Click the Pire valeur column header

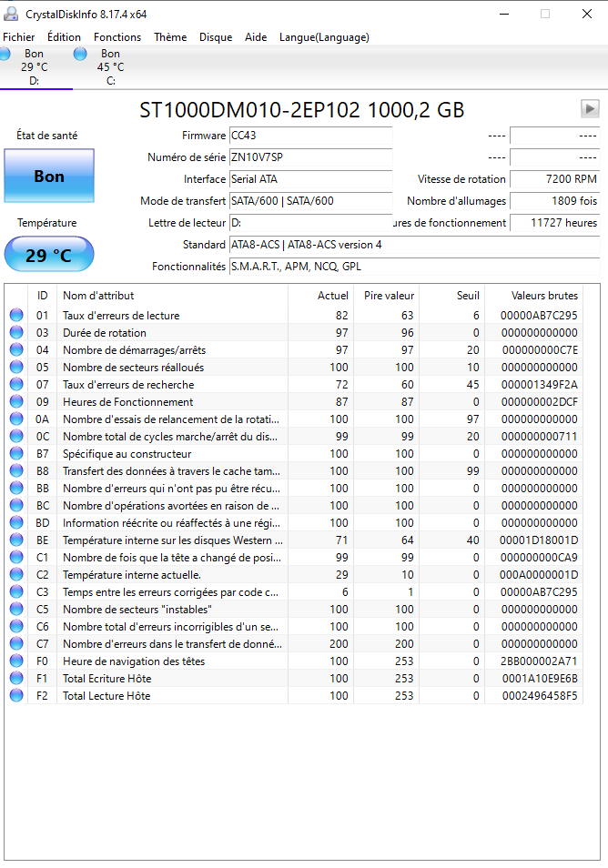(387, 296)
